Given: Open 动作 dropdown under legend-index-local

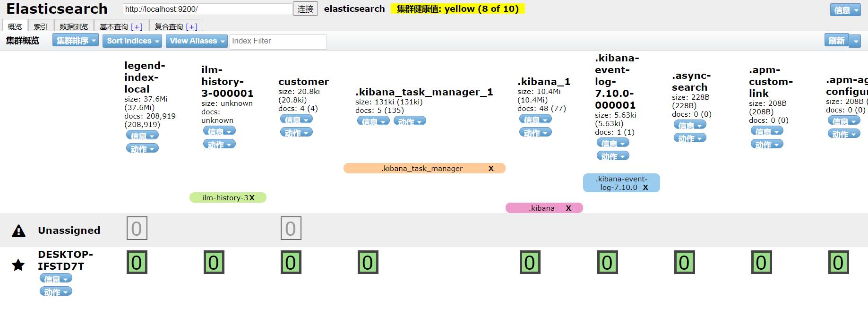Looking at the screenshot, I should point(142,149).
